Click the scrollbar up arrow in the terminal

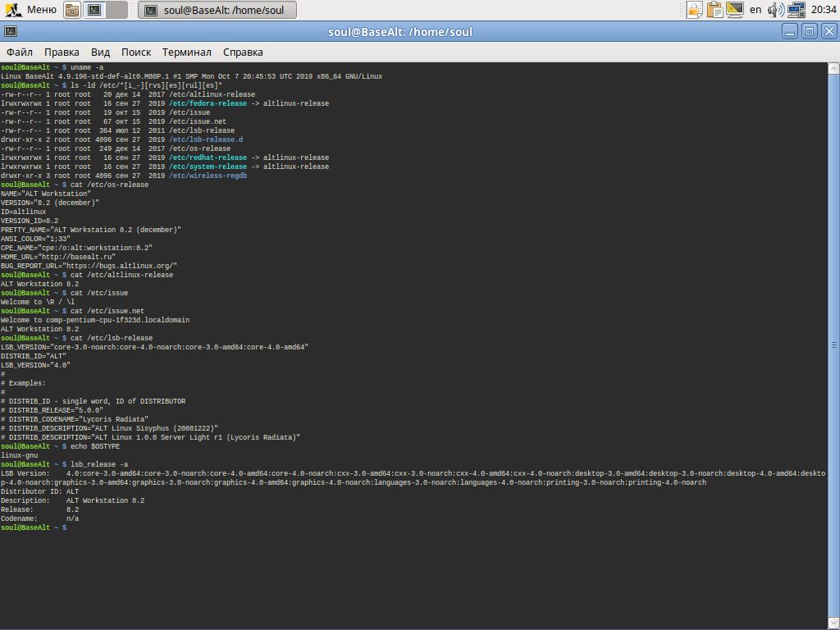(833, 68)
